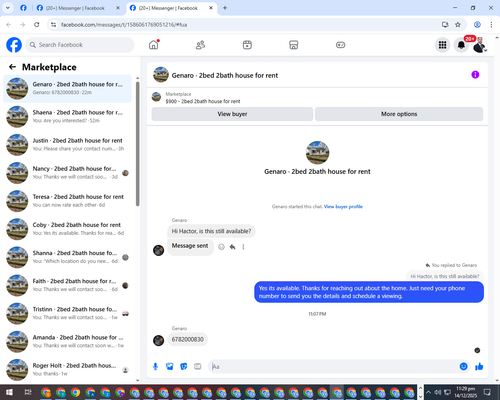The width and height of the screenshot is (500, 400).
Task: Click Genaro's avatar beside 6782000830
Action: tap(158, 340)
